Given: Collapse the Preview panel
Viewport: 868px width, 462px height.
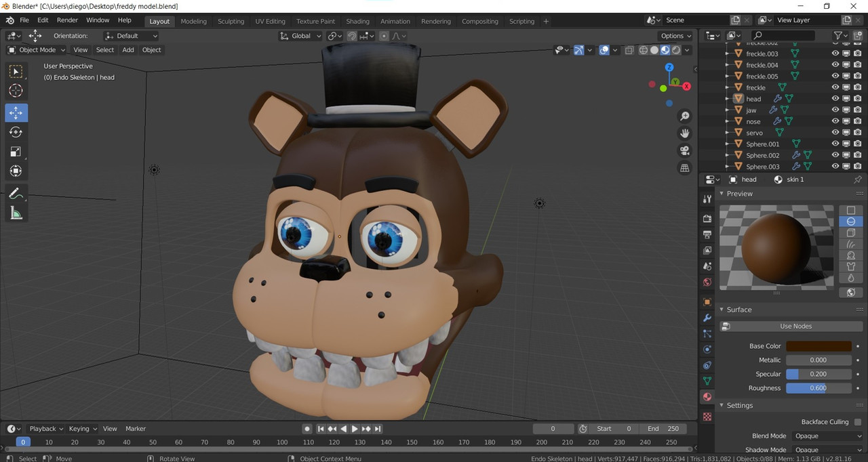Looking at the screenshot, I should pos(722,194).
